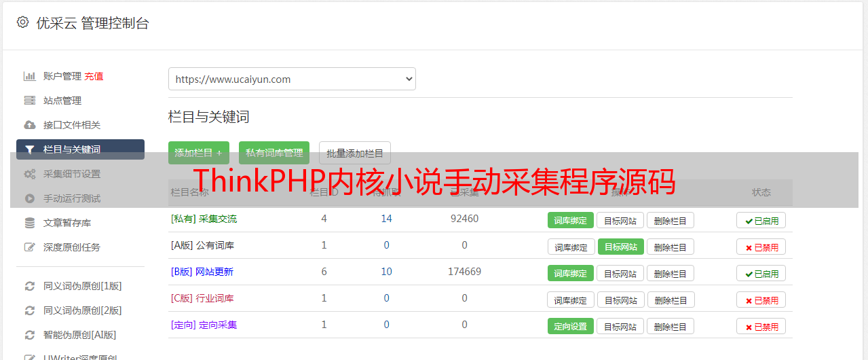Screen dimensions: 868x360
Task: Click the 私有词库管理 button
Action: point(274,153)
